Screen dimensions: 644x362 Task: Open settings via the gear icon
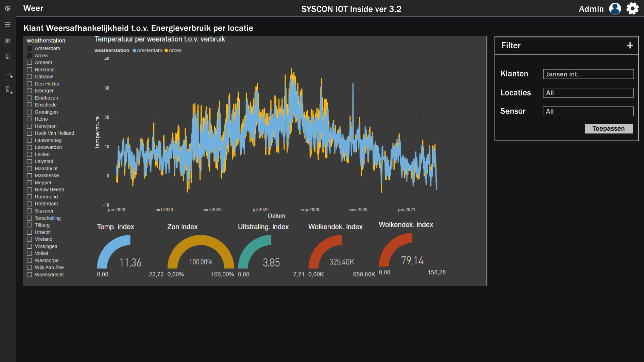[632, 9]
